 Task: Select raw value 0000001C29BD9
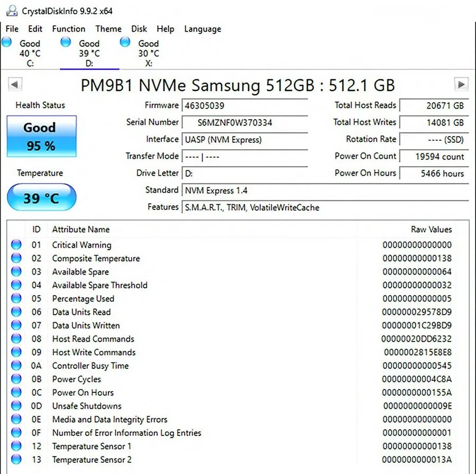click(417, 325)
